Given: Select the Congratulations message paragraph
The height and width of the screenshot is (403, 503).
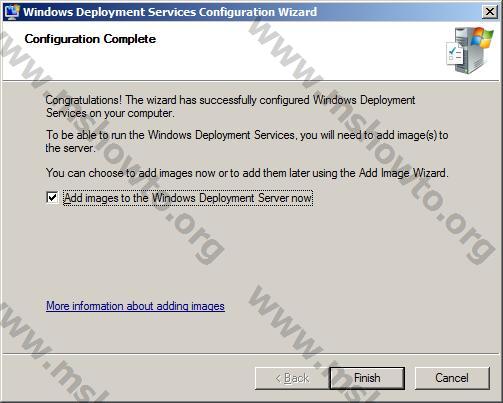Looking at the screenshot, I should click(230, 106).
